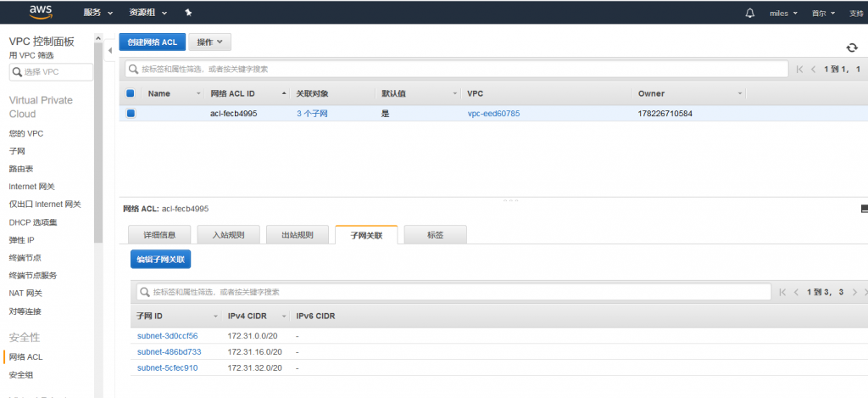Click the pin shortcut icon in navbar
This screenshot has width=868, height=398.
[188, 13]
